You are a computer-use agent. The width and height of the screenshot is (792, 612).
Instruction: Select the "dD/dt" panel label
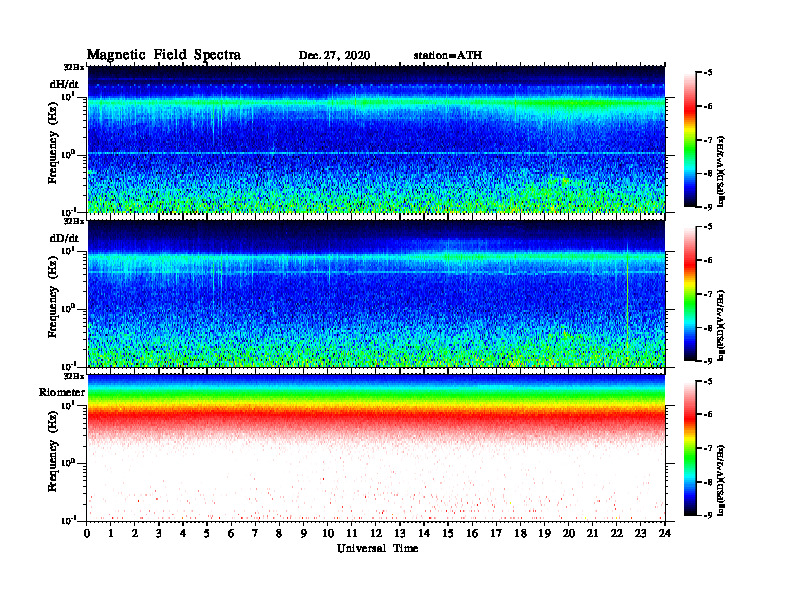click(x=64, y=238)
